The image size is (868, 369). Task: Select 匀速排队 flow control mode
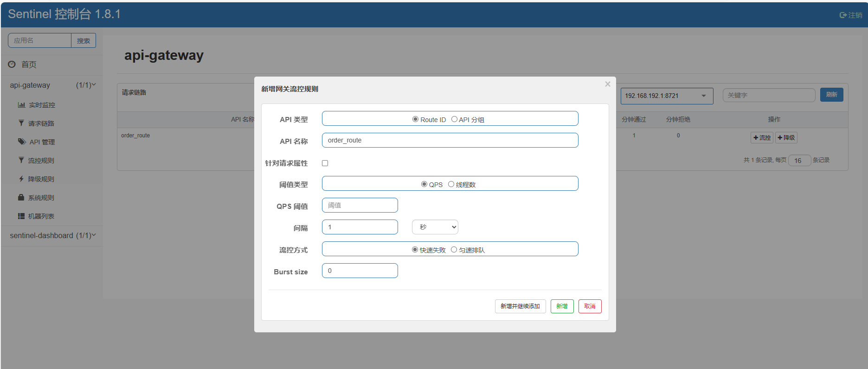pos(454,250)
